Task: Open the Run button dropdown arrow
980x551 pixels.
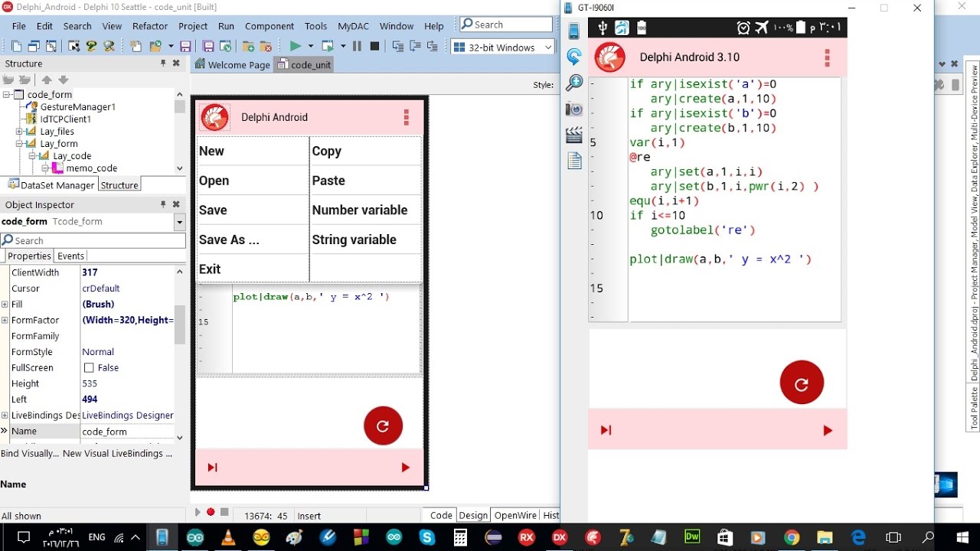Action: pos(310,47)
